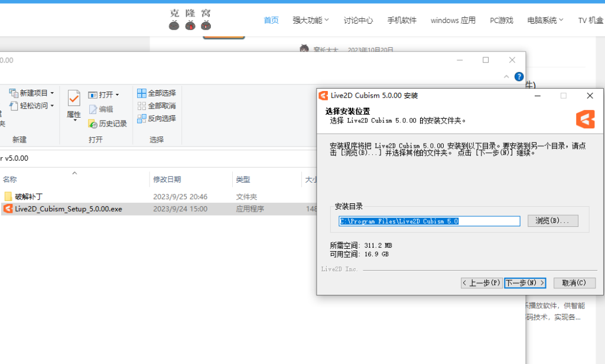The image size is (605, 364).
Task: Open the 讨论中心 navigation item
Action: tap(358, 20)
